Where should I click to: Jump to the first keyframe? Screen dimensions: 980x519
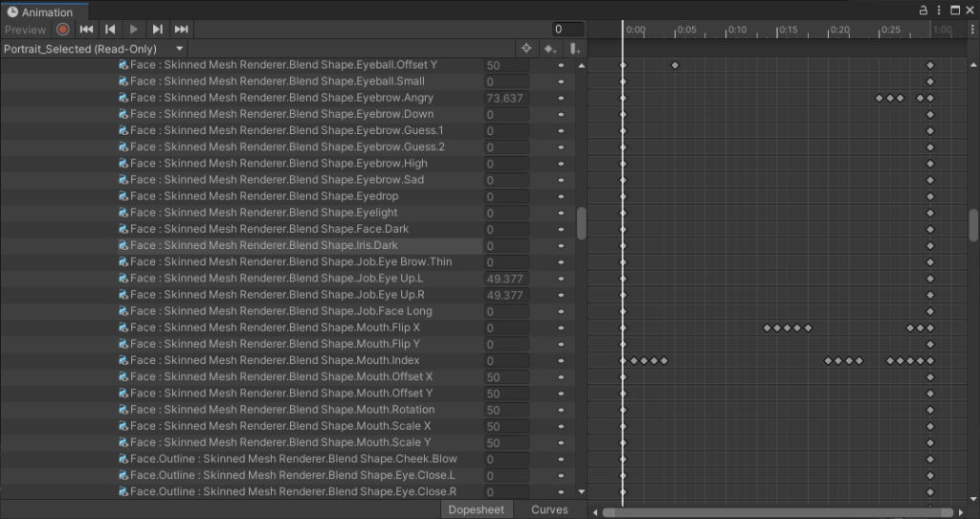click(x=86, y=30)
